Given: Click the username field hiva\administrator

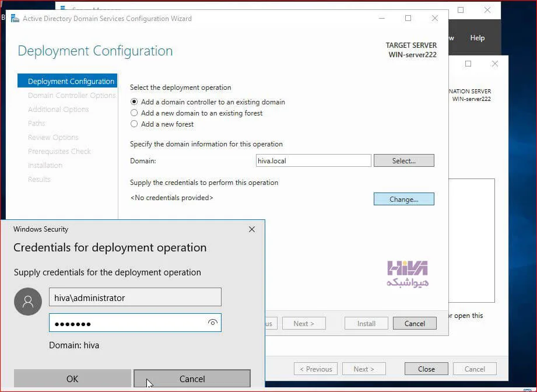Looking at the screenshot, I should (x=135, y=297).
